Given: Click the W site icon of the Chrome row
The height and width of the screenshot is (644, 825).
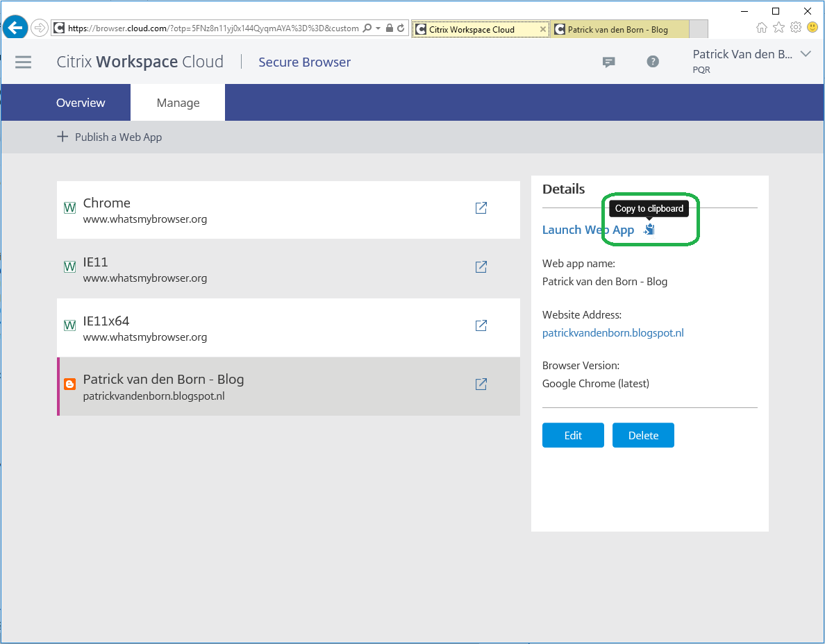Looking at the screenshot, I should 69,208.
